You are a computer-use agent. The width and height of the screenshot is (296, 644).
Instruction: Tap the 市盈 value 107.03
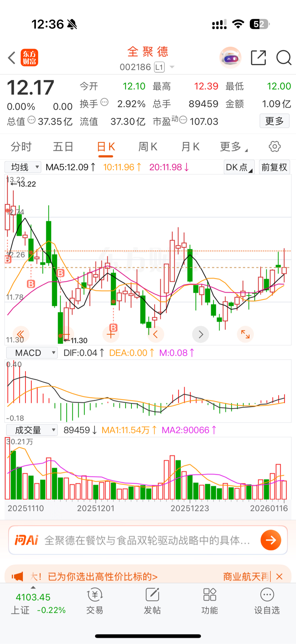click(204, 121)
